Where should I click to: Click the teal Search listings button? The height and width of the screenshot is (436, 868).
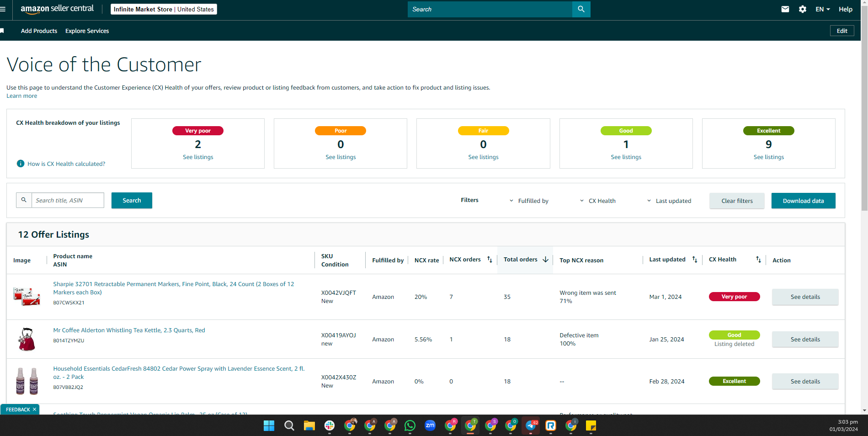(x=132, y=200)
